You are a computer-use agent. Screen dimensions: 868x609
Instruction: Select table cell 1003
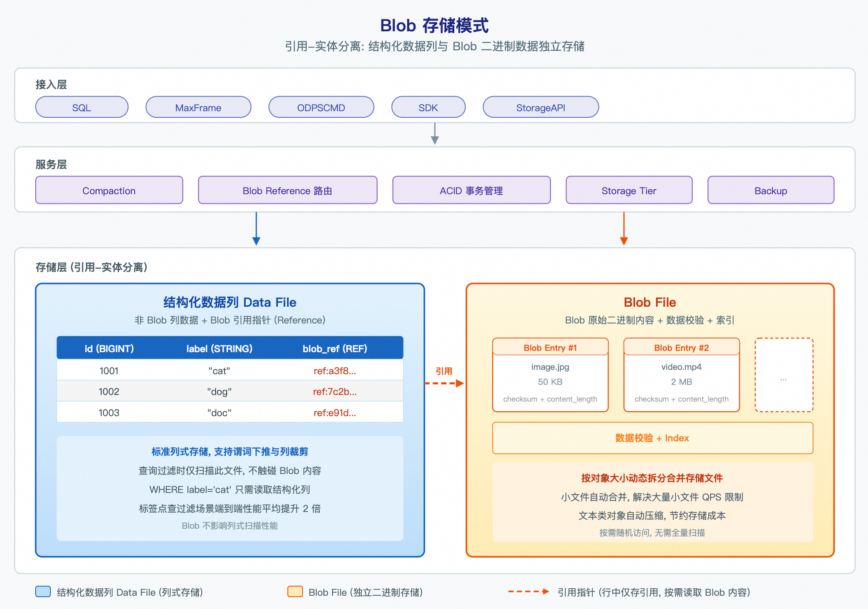point(109,412)
